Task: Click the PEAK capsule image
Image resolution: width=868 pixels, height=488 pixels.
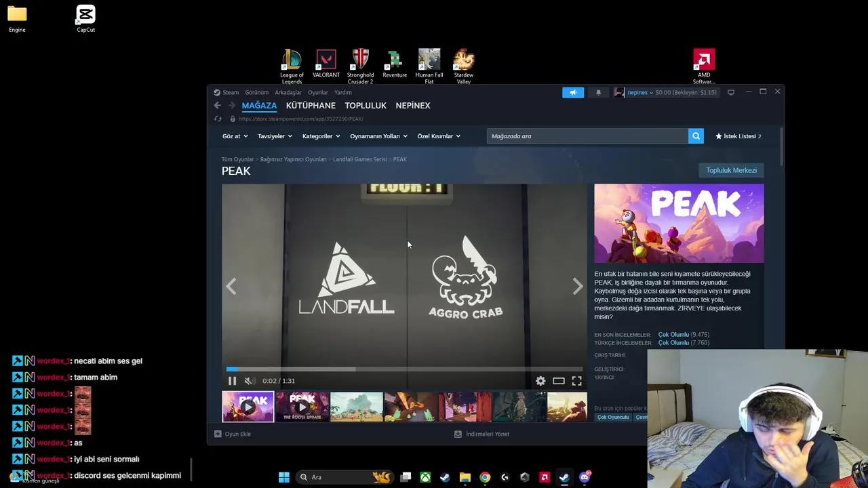Action: [679, 224]
